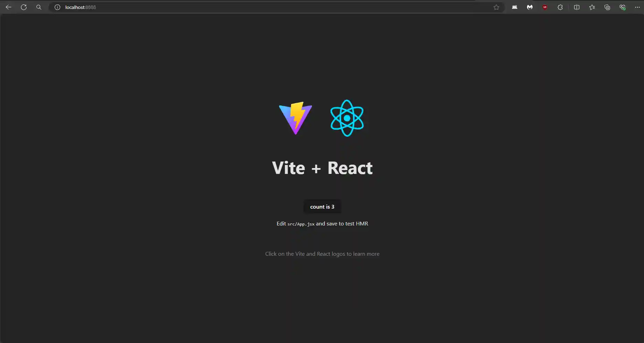644x343 pixels.
Task: Open the Favorites list
Action: [x=592, y=7]
